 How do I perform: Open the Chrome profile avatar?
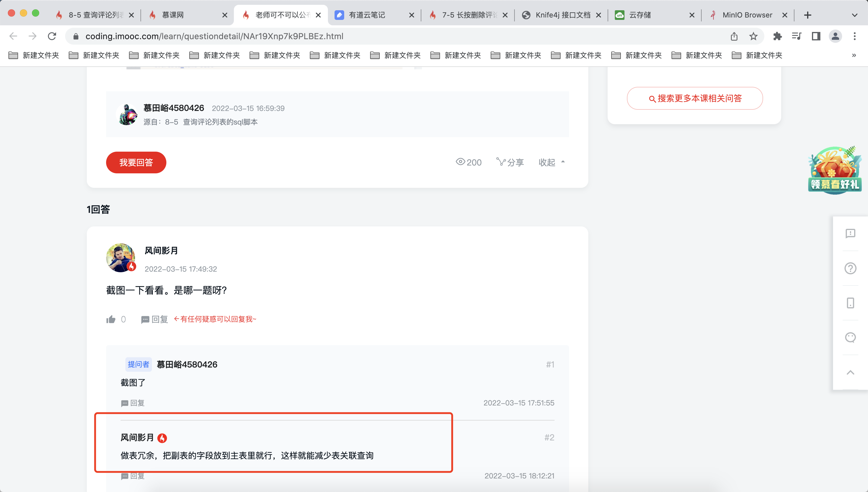(835, 36)
